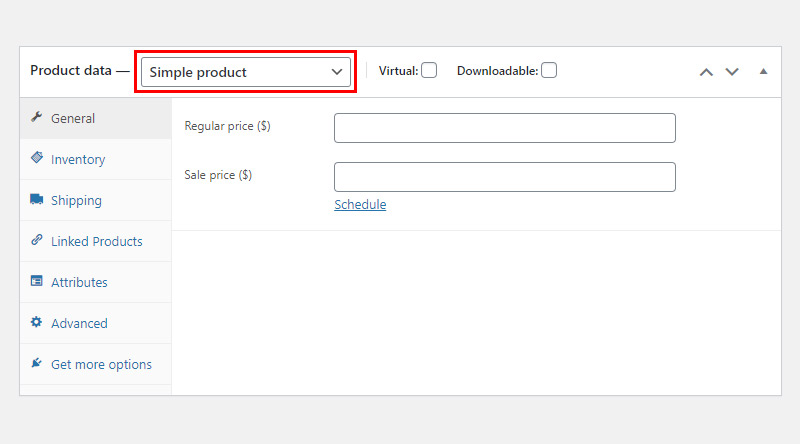Move Product data panel up
800x444 pixels.
(x=706, y=72)
